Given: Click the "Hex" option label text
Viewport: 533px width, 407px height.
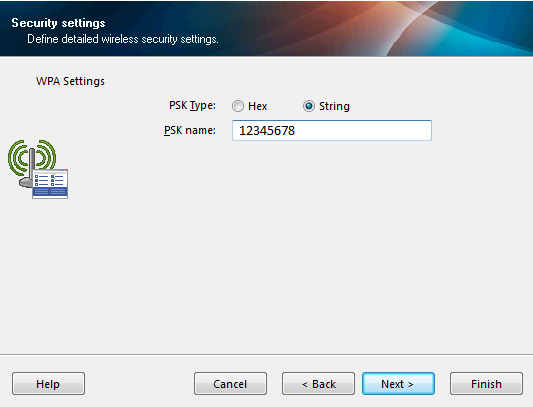Looking at the screenshot, I should 258,106.
